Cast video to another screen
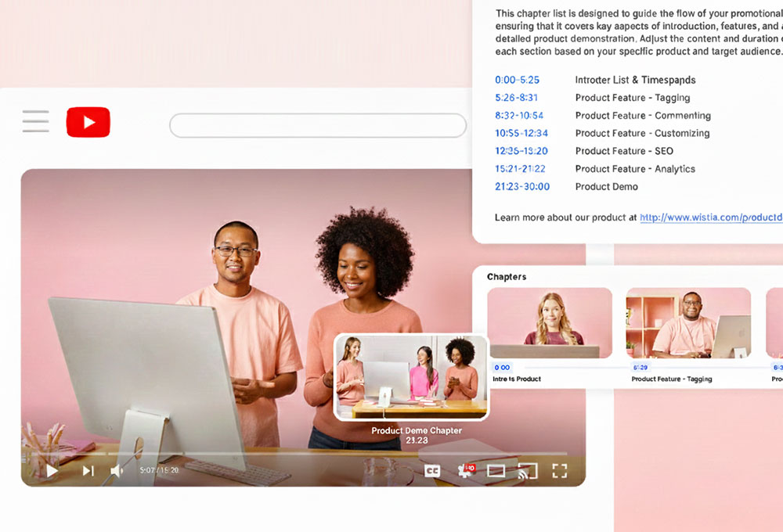This screenshot has height=532, width=783. pos(528,470)
